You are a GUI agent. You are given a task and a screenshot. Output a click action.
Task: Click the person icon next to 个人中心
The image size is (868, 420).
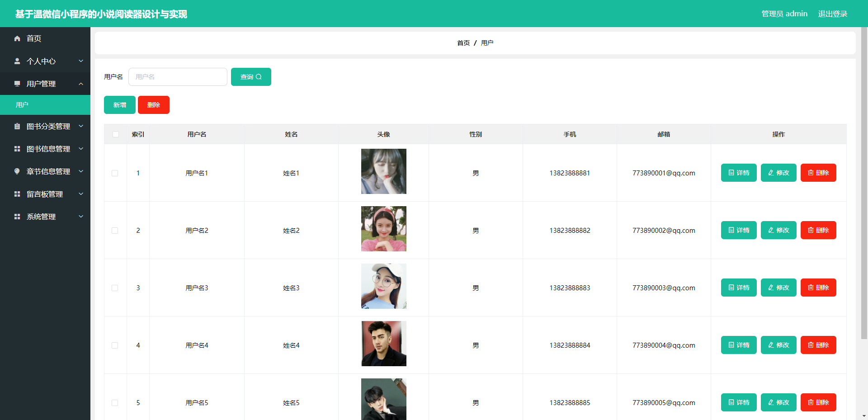tap(17, 61)
